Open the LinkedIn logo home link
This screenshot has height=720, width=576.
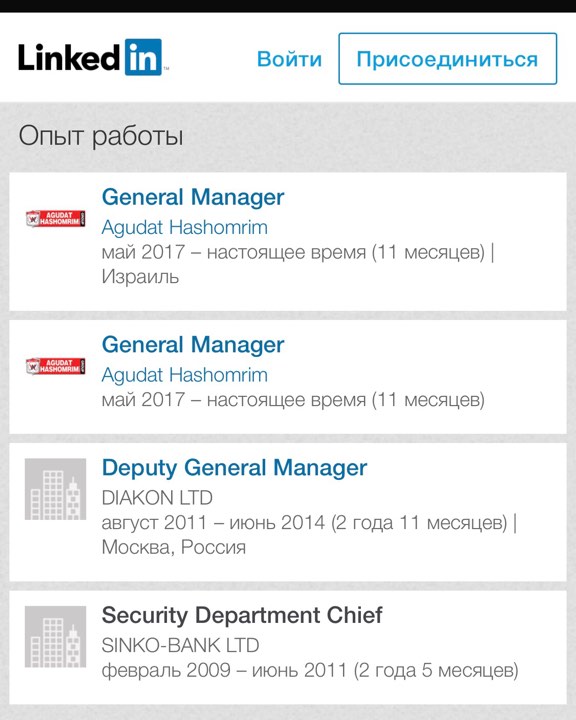pos(93,57)
